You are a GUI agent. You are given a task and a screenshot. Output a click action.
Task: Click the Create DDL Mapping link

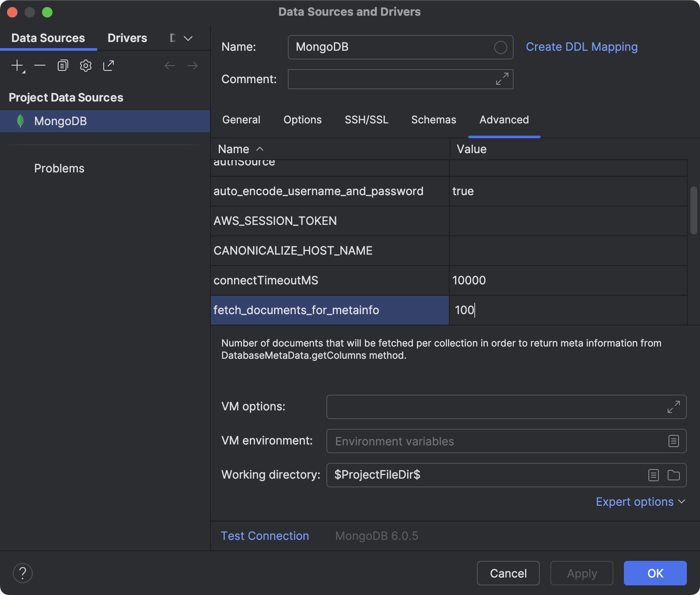582,47
